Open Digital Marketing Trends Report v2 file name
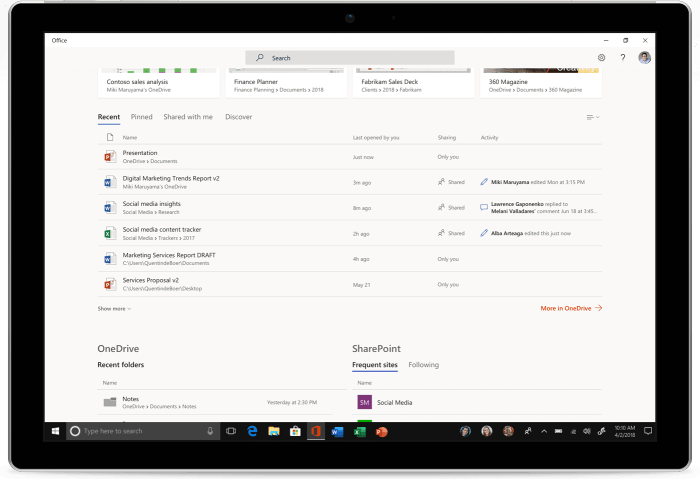 (171, 178)
